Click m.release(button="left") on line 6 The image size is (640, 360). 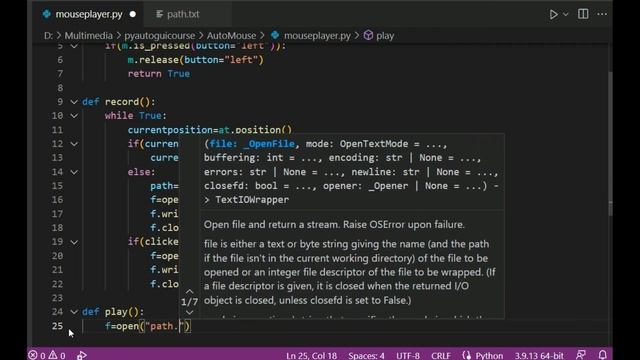(x=196, y=60)
